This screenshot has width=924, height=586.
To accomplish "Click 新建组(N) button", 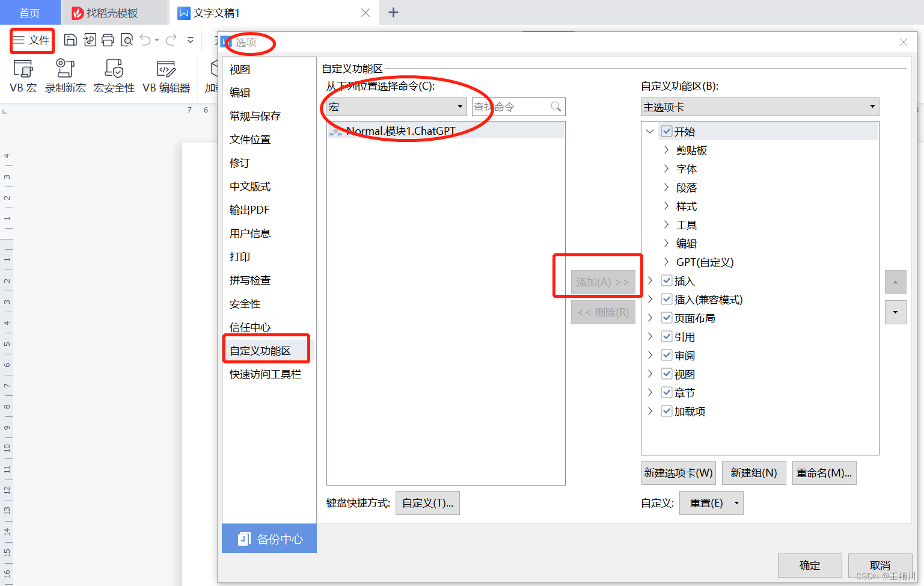I will (x=754, y=473).
